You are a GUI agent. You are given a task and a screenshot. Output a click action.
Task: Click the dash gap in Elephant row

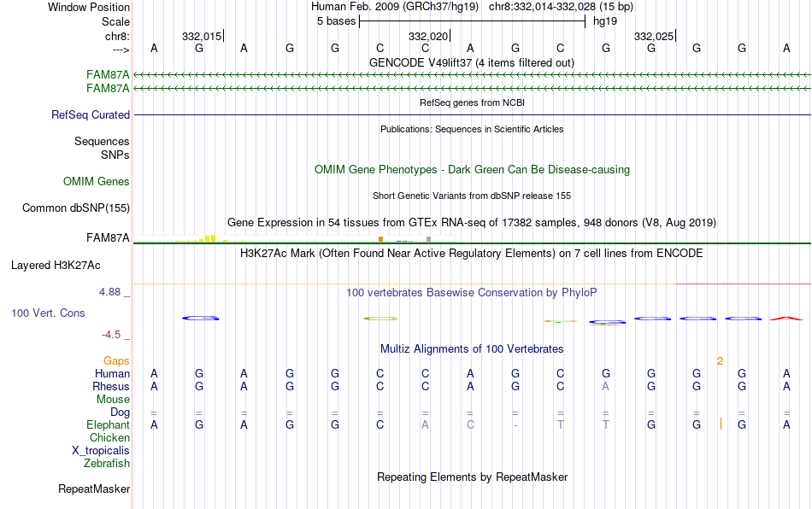point(515,425)
